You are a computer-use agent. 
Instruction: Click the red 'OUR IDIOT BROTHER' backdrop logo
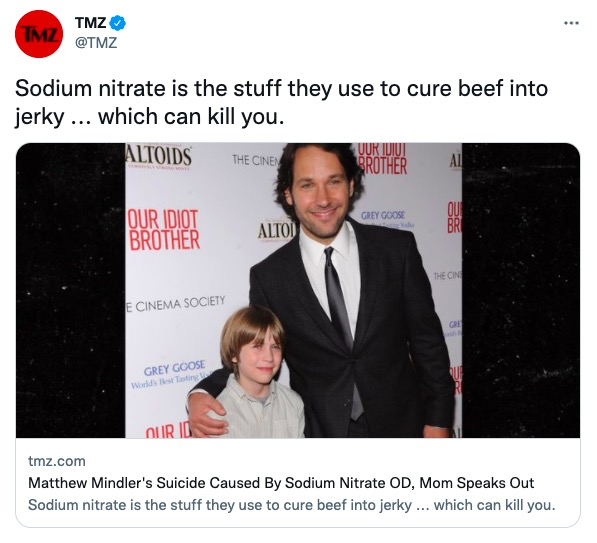(x=164, y=230)
